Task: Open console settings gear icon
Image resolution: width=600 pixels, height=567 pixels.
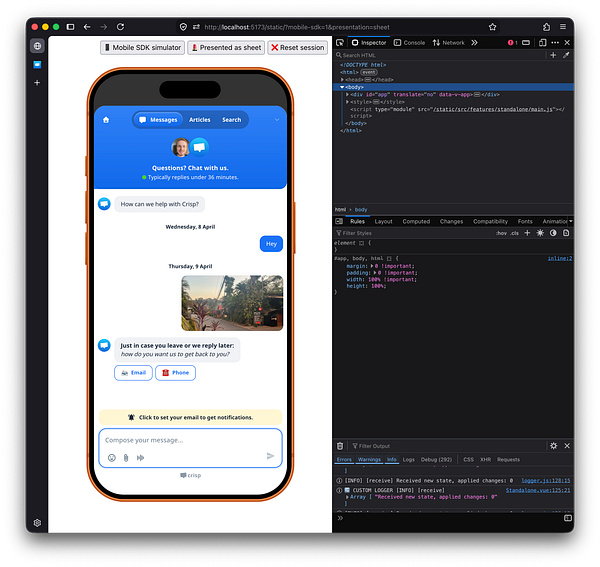Action: [553, 446]
